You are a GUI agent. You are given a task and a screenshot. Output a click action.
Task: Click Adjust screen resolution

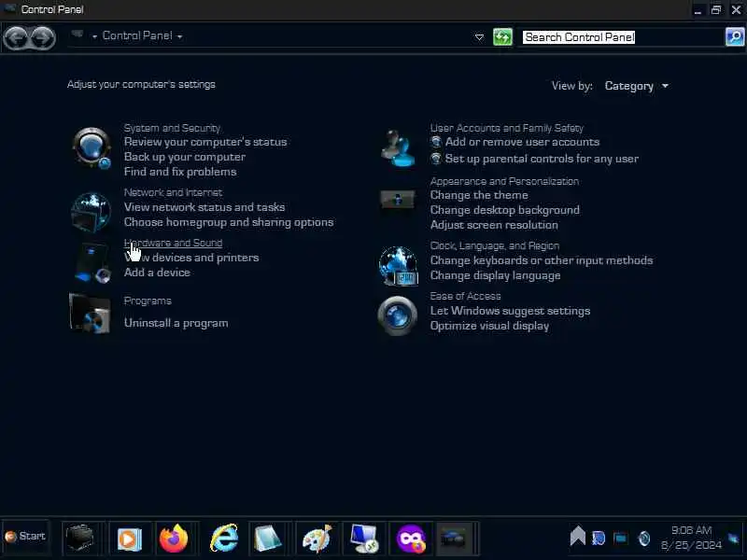click(494, 225)
